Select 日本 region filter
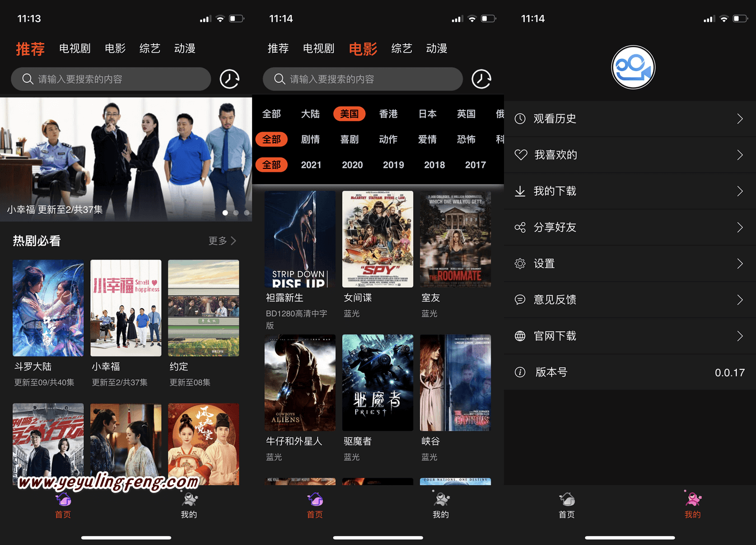 coord(427,114)
